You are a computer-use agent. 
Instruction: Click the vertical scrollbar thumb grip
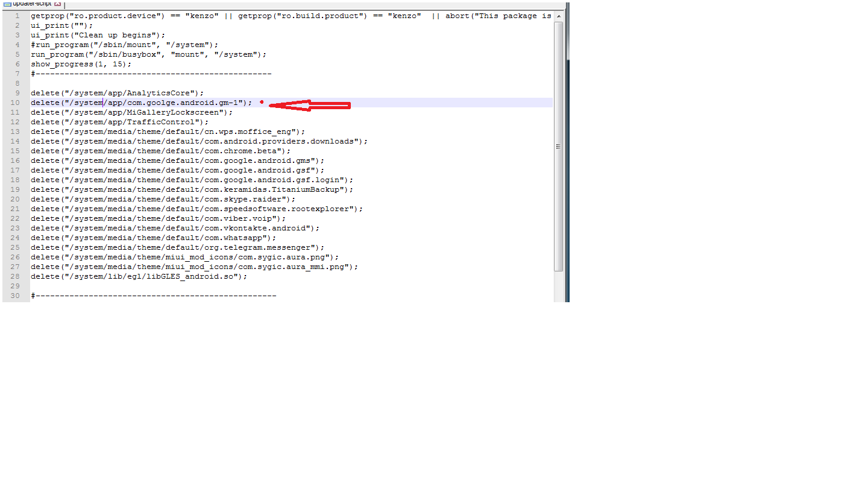[558, 147]
